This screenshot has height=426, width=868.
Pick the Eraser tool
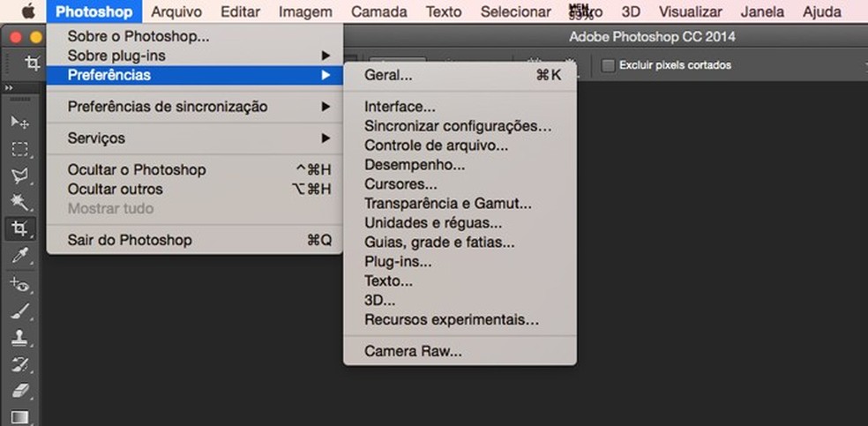click(x=19, y=391)
